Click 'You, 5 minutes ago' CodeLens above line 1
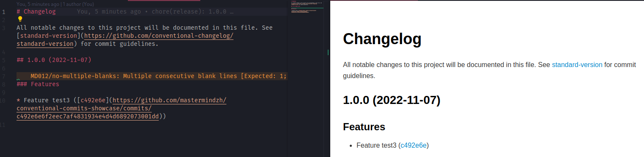 click(38, 4)
